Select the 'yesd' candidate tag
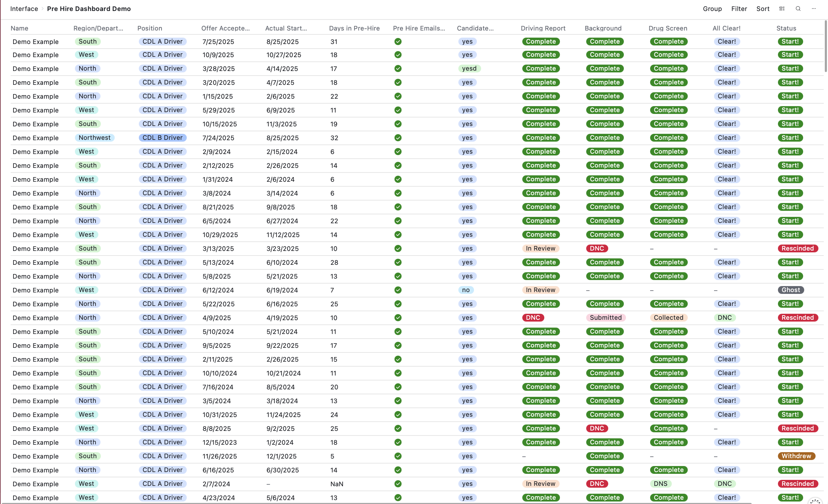828x504 pixels. [x=469, y=69]
